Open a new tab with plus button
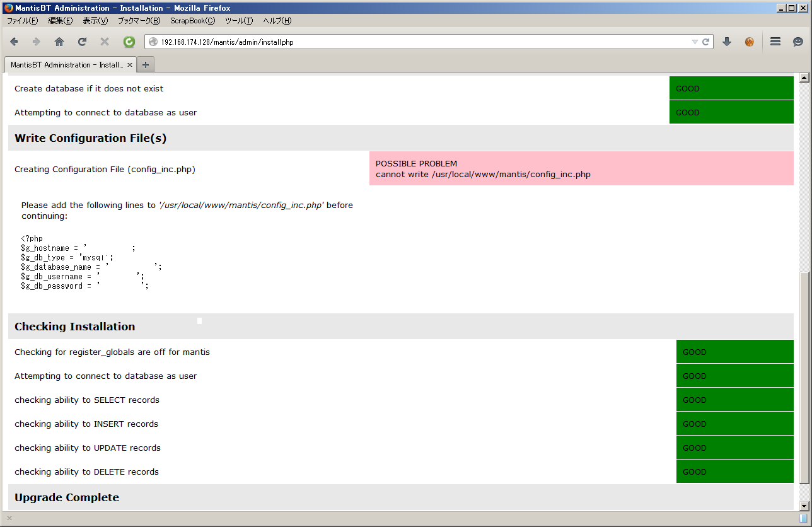812x527 pixels. (146, 64)
